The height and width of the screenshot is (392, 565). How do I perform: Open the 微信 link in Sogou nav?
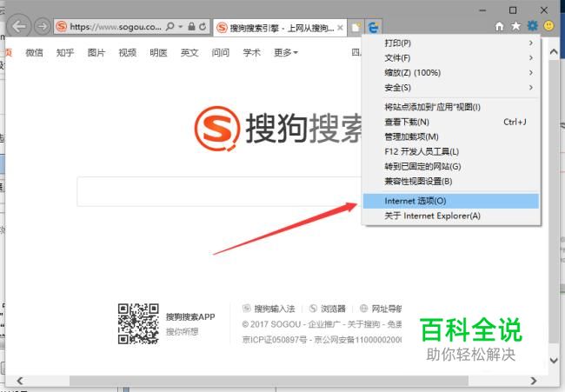[x=34, y=53]
